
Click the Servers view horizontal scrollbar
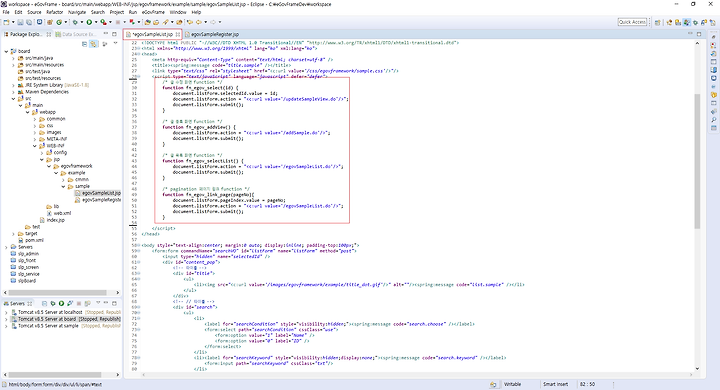[x=55, y=375]
